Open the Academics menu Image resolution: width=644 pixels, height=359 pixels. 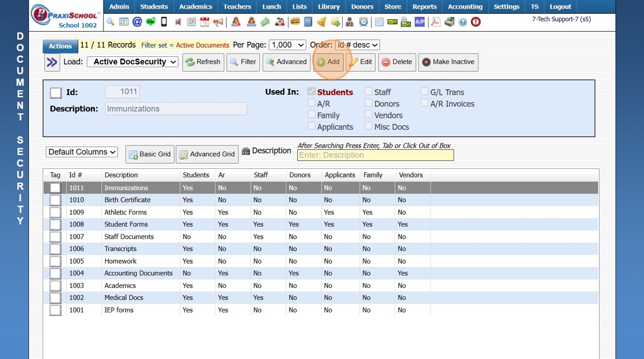point(195,7)
